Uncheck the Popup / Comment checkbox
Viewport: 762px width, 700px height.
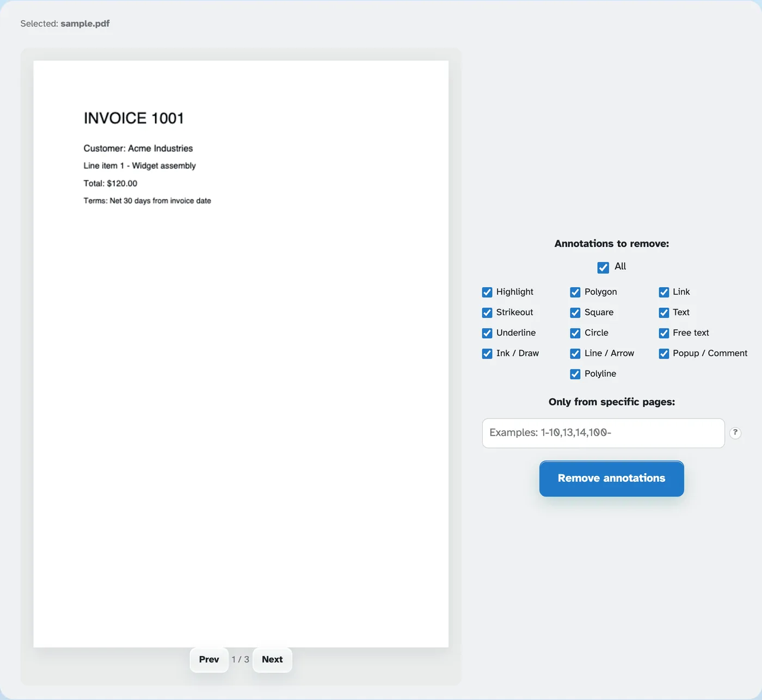664,354
